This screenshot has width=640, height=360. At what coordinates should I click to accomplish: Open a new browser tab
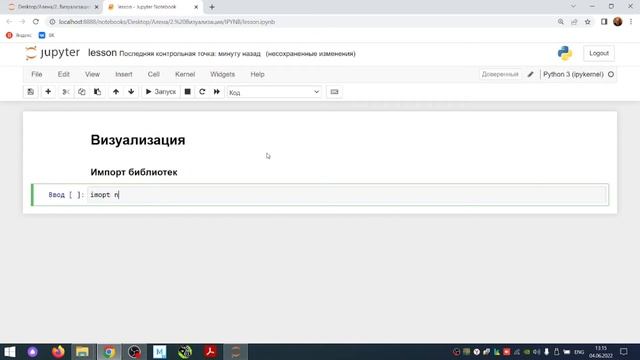(x=212, y=7)
